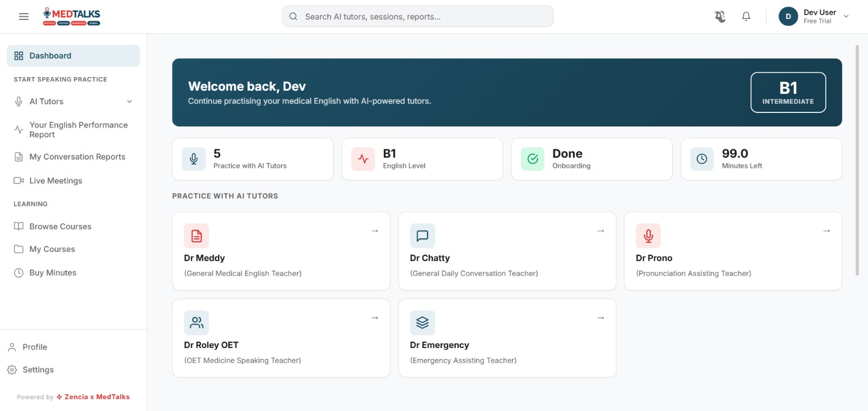
Task: Open My Conversation Reports
Action: coord(73,157)
